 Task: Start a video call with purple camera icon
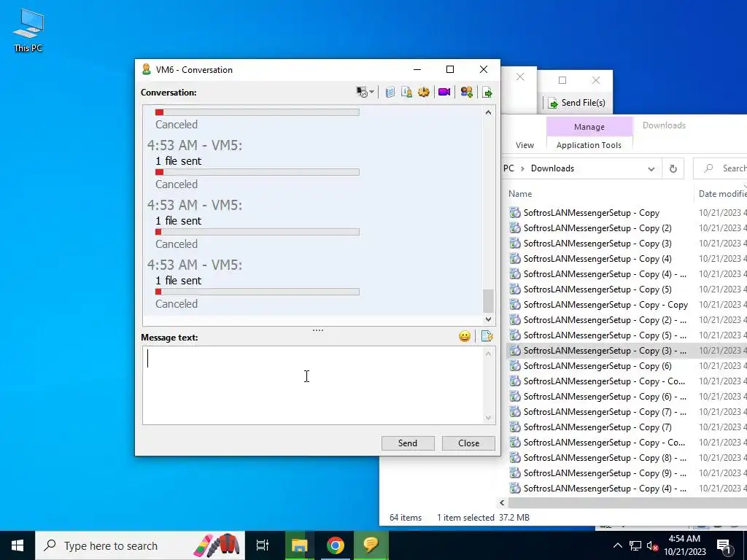point(444,92)
